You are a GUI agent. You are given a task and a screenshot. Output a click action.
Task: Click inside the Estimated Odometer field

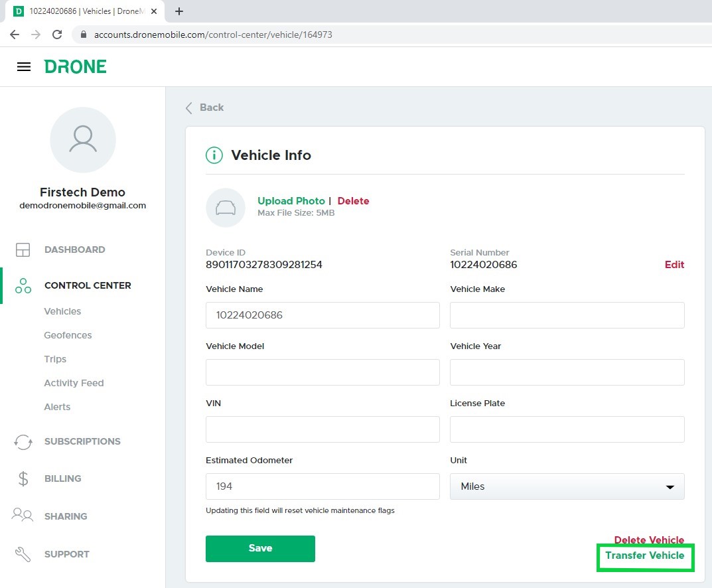(x=322, y=486)
